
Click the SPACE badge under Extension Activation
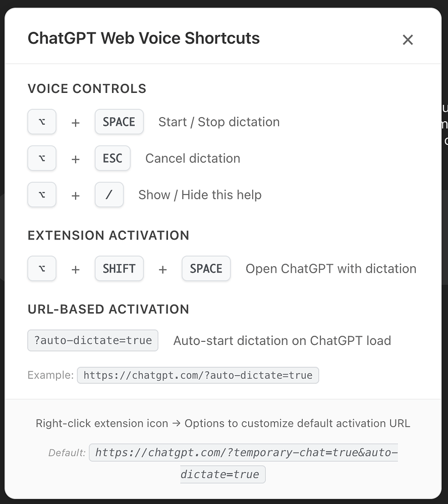coord(206,269)
